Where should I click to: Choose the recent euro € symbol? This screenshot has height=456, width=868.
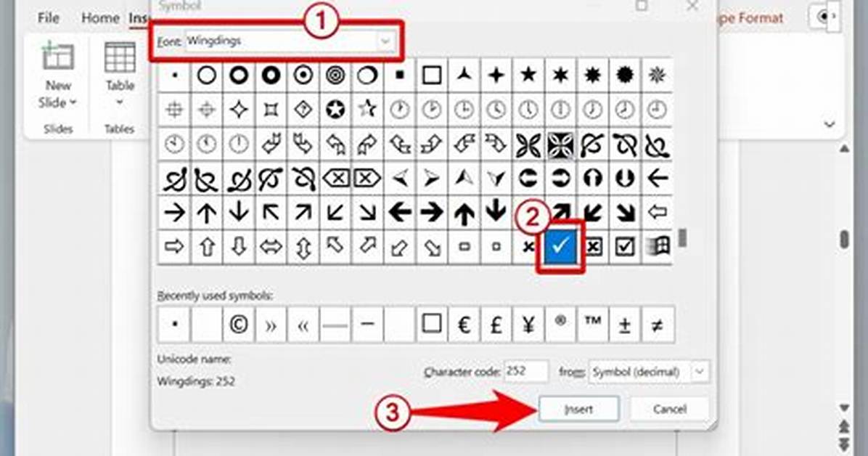[x=464, y=325]
